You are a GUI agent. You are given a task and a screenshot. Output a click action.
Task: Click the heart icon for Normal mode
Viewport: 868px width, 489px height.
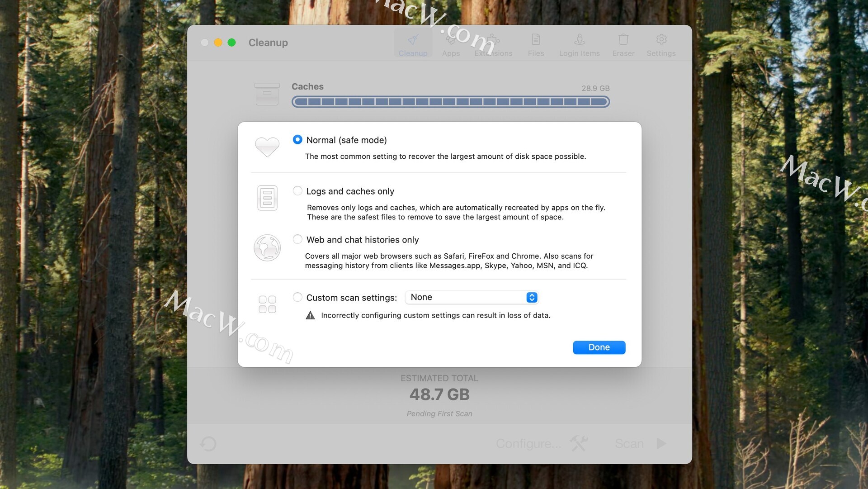point(267,147)
